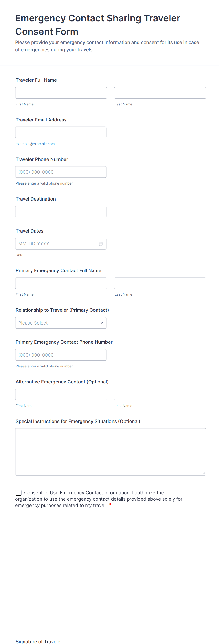This screenshot has width=219, height=644.
Task: Focus the Travel Destination text box
Action: point(61,212)
